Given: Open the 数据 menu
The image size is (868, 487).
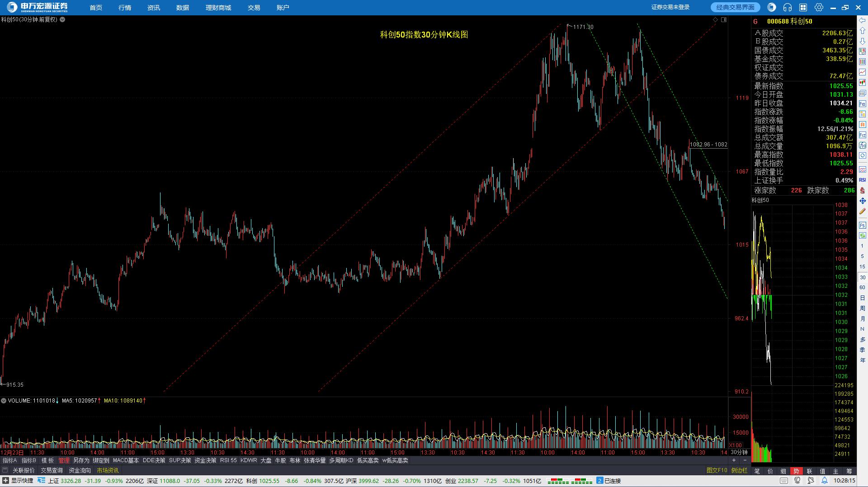Looking at the screenshot, I should point(183,8).
